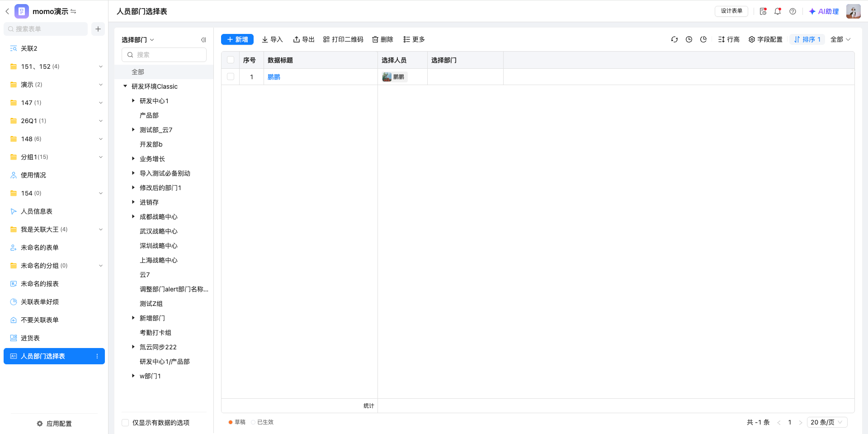Click the 选择部门 column header
The width and height of the screenshot is (868, 434).
(465, 60)
